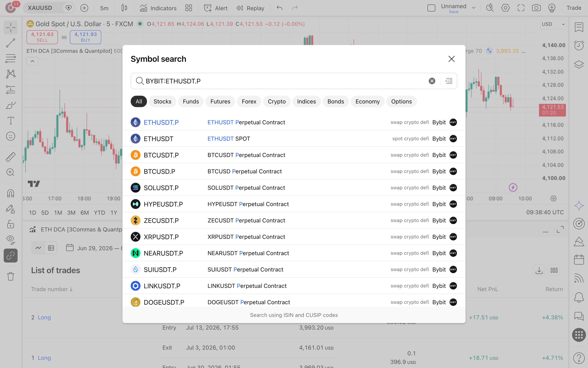Open chart settings hexagon icon
This screenshot has width=588, height=368.
(x=505, y=8)
